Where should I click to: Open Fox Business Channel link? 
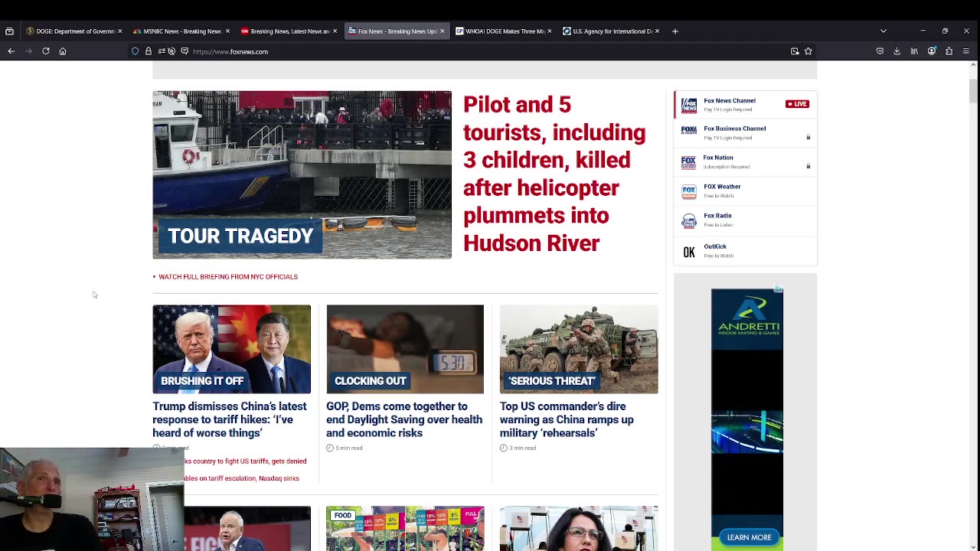735,129
